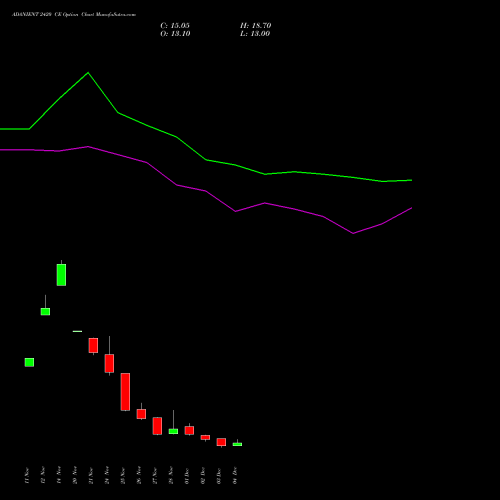Click the green candle above 12 Nov
Viewport: 500px width, 500px height.
pyautogui.click(x=45, y=311)
